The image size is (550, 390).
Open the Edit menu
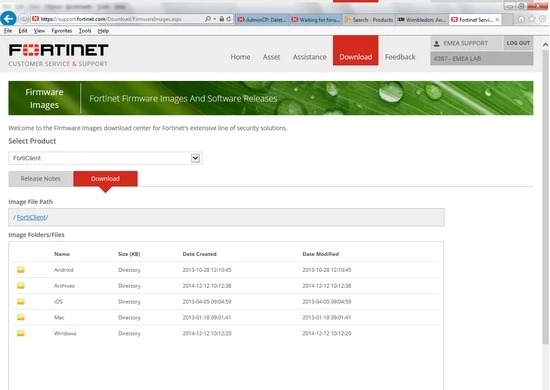coord(23,31)
